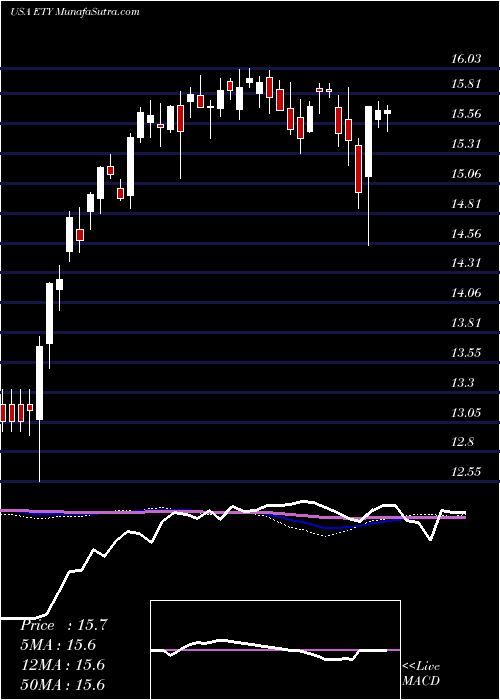This screenshot has width=500, height=700.
Task: Click the 15.06 price axis label
Action: click(x=467, y=174)
